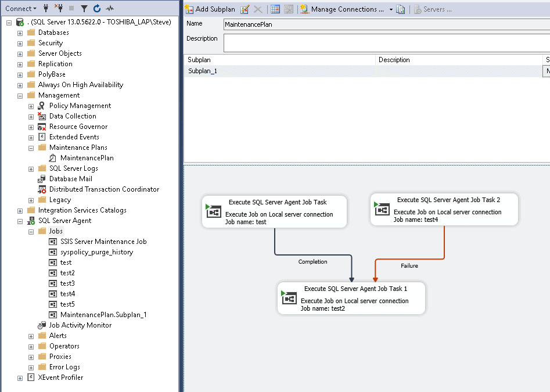The width and height of the screenshot is (550, 392).
Task: Select Execute SQL Server Agent Job Task (job test)
Action: [x=274, y=212]
